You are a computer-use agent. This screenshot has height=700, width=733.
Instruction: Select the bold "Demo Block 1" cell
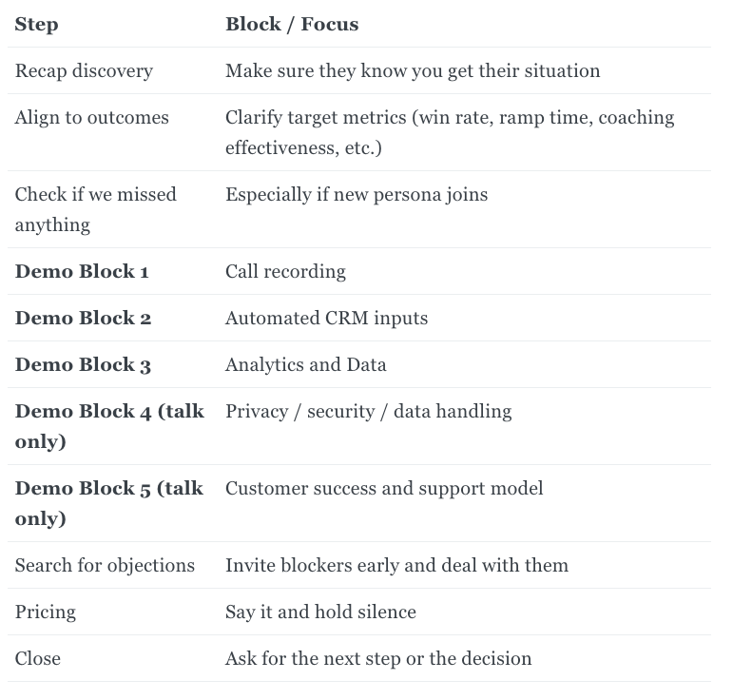tap(82, 272)
